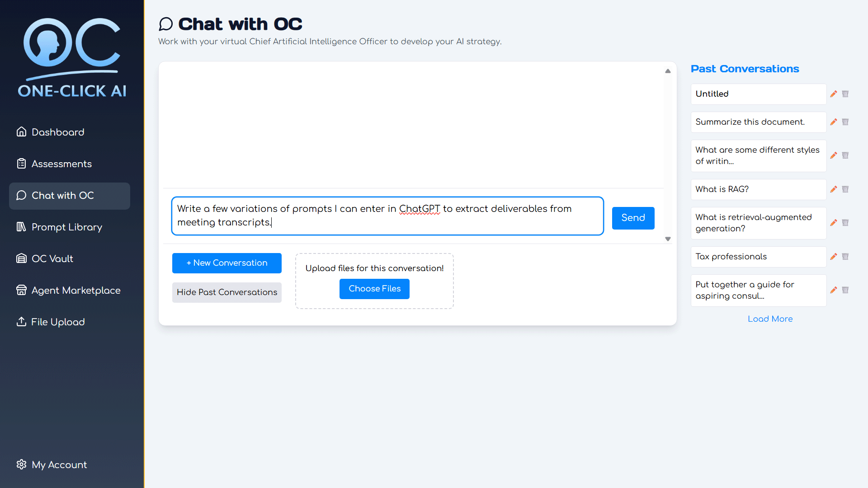Click Choose Files to upload
This screenshot has height=488, width=868.
(x=374, y=289)
